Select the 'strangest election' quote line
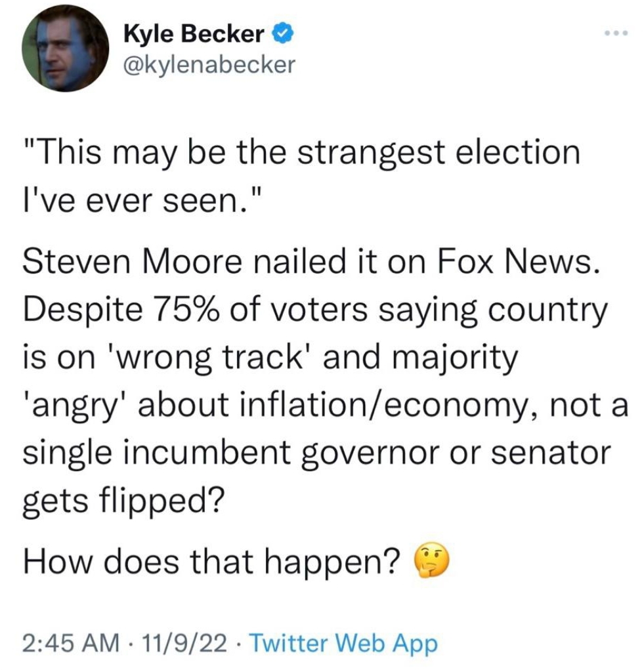This screenshot has width=644, height=670. [301, 153]
